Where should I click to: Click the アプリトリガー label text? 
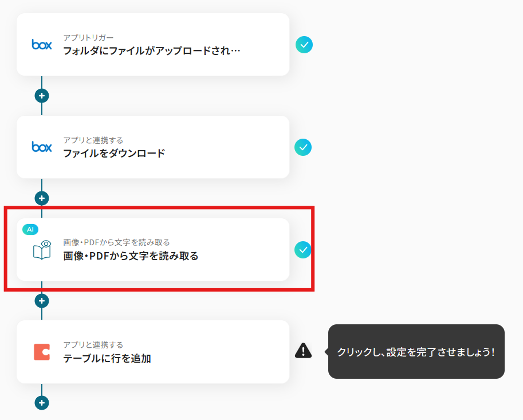tap(88, 38)
